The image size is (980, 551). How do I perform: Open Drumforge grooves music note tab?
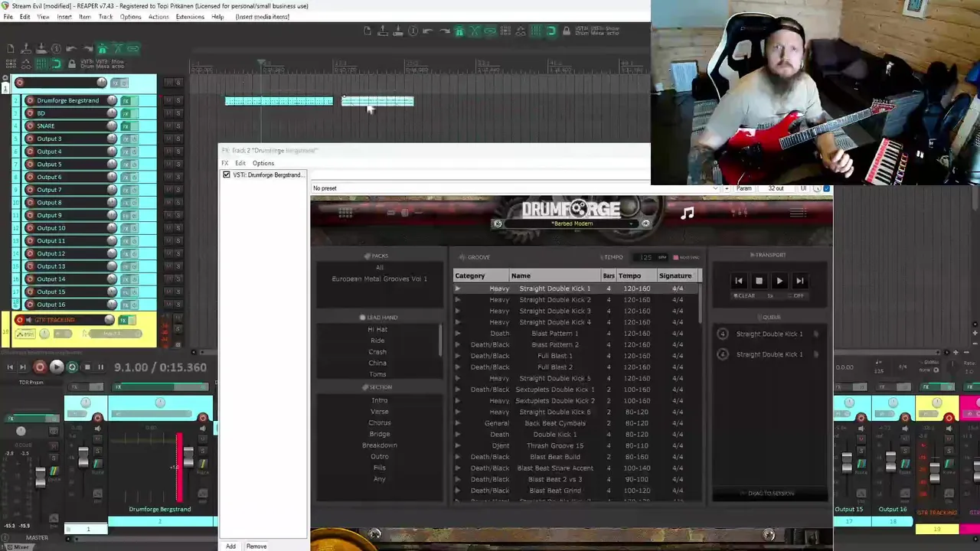(x=687, y=213)
